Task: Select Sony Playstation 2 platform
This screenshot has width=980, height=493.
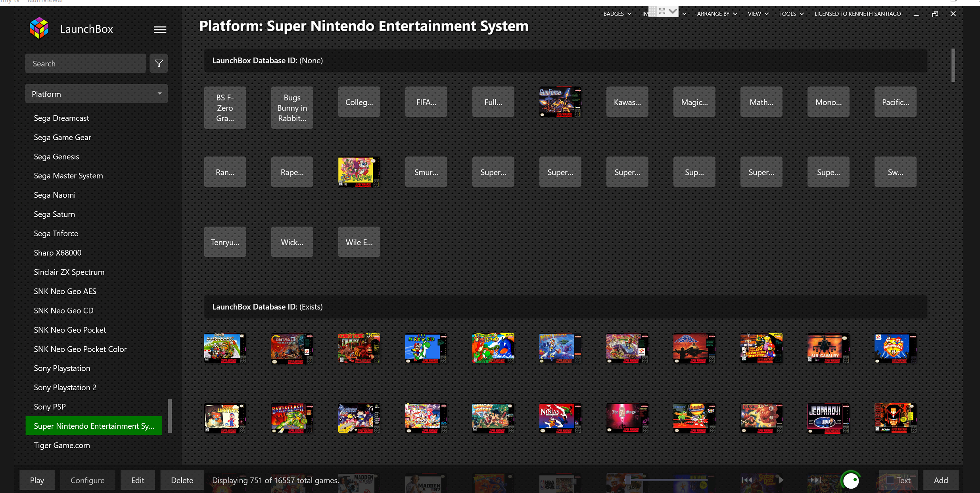Action: click(x=65, y=387)
